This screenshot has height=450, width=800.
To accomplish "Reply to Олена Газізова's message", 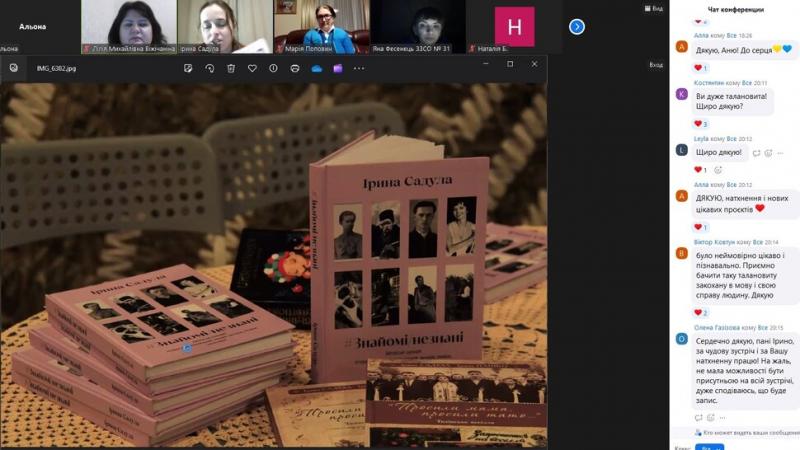I will click(698, 418).
